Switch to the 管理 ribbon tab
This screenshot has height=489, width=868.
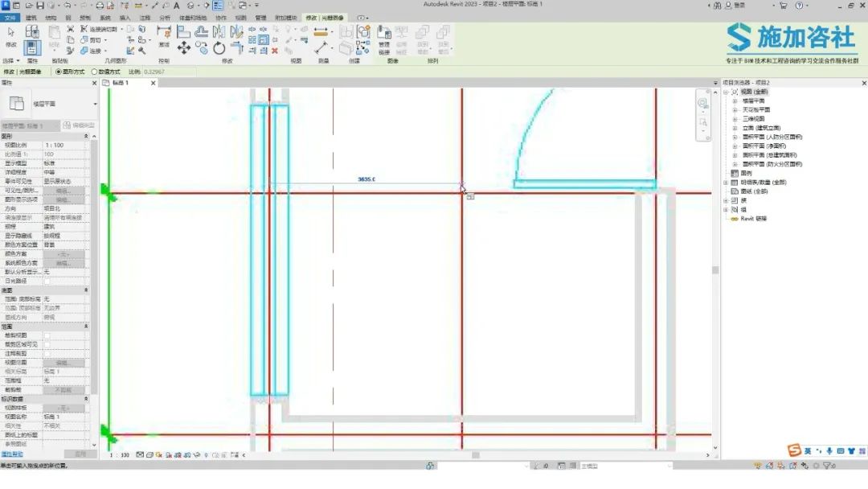[260, 18]
